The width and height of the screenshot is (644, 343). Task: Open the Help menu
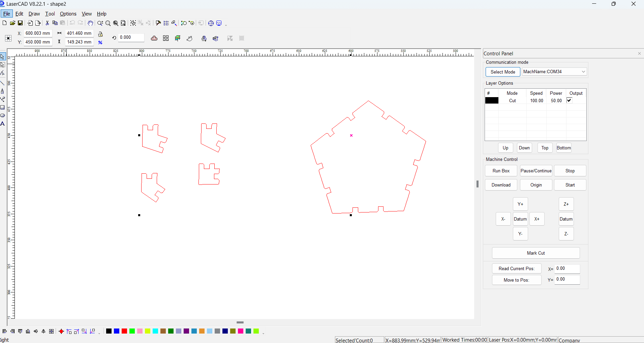click(101, 14)
